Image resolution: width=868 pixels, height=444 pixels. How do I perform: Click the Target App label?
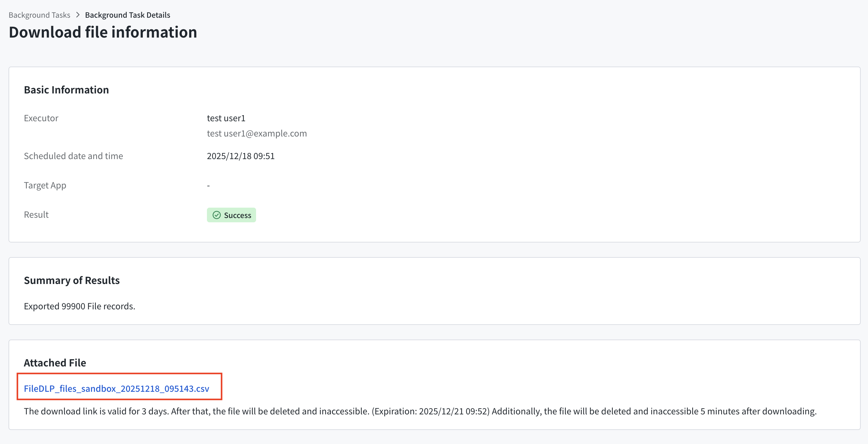[45, 185]
